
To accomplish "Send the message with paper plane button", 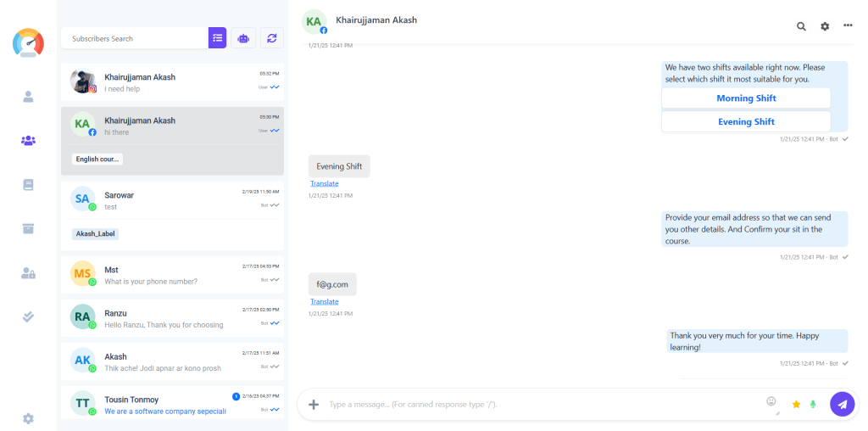I will point(842,405).
